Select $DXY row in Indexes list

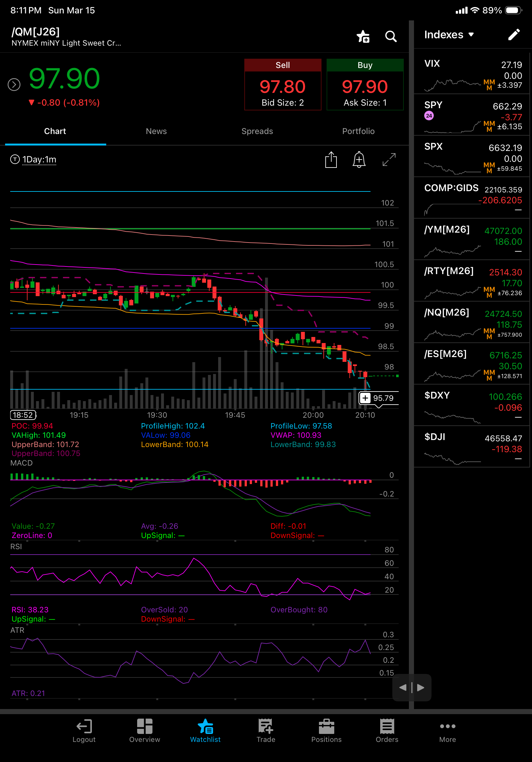(471, 406)
